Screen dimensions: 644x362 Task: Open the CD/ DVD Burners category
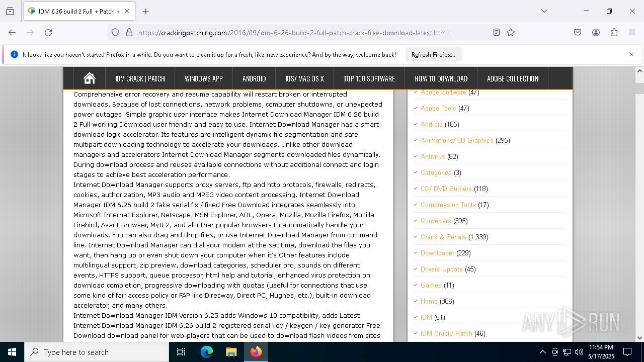pos(446,189)
